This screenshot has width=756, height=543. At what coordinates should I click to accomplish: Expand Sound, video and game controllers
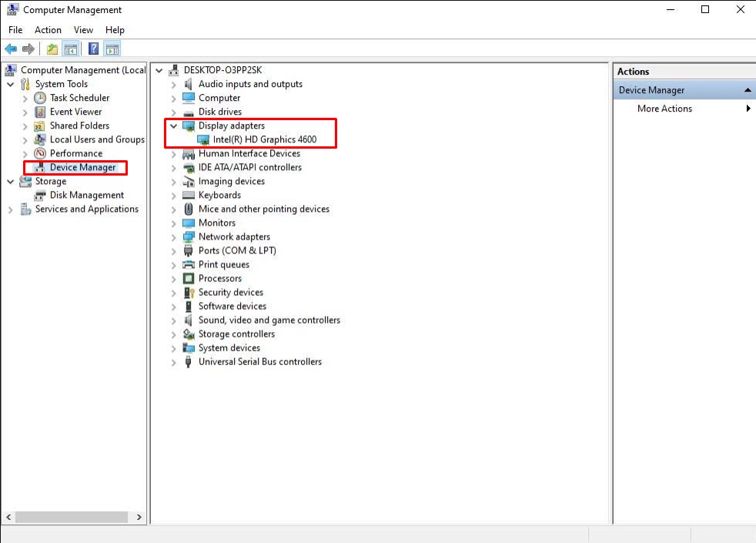click(173, 320)
